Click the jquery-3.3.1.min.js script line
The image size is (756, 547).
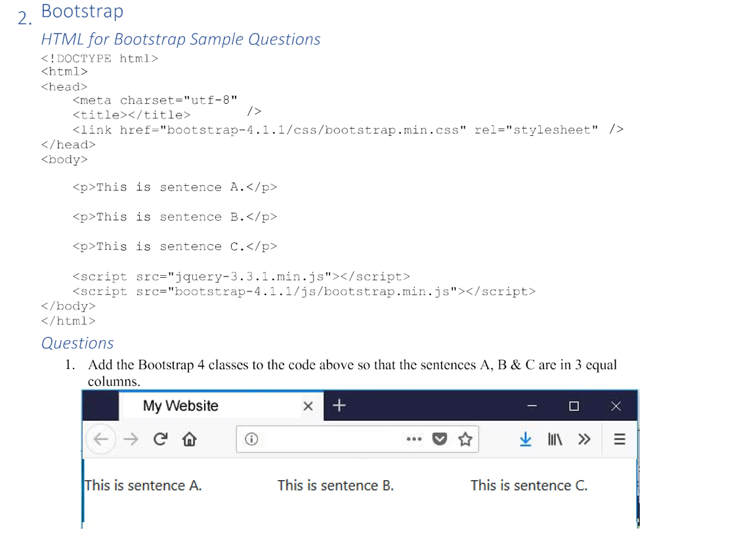(241, 276)
